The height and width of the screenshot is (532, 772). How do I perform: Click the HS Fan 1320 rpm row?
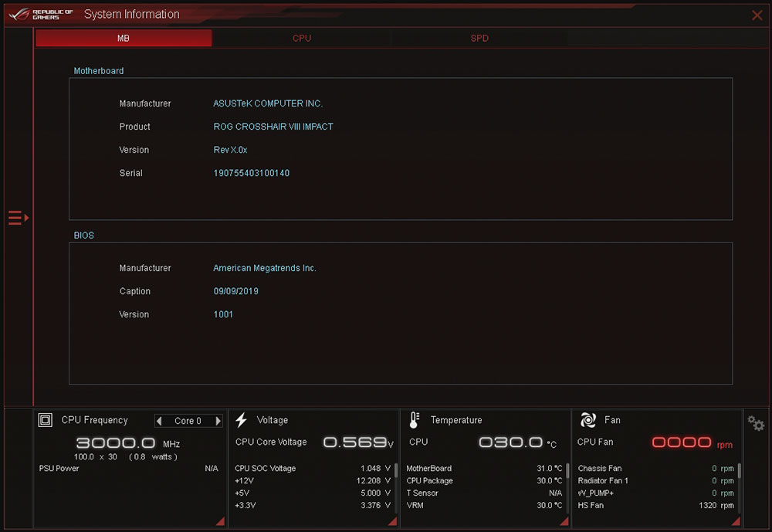tap(655, 506)
